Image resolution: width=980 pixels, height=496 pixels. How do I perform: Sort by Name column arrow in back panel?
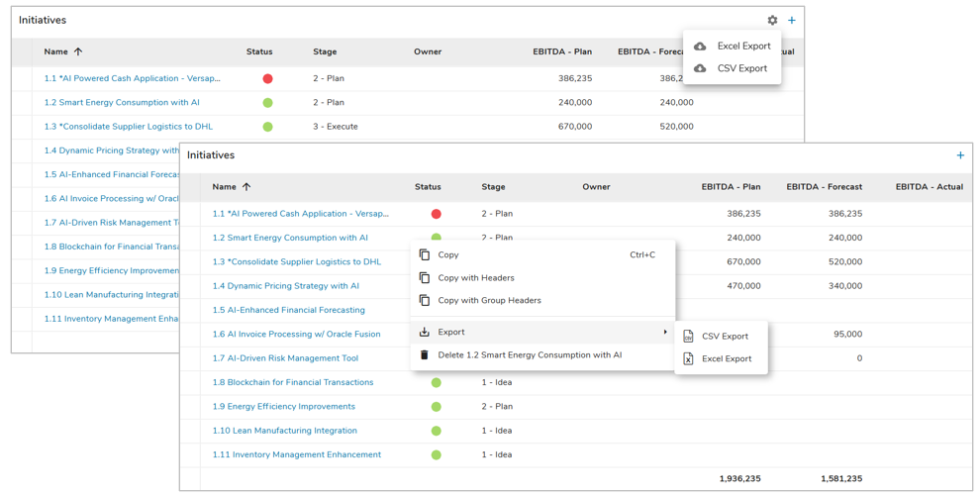click(x=78, y=51)
